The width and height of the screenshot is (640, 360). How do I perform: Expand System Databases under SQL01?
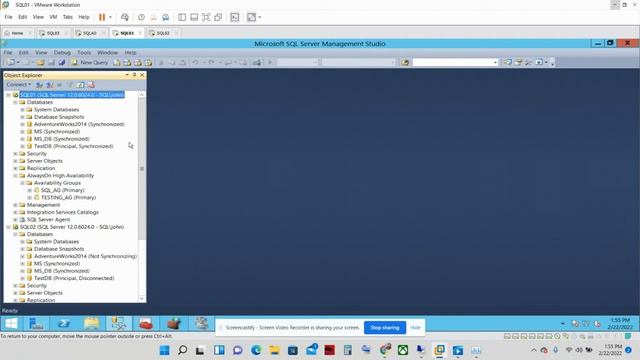[x=23, y=110]
